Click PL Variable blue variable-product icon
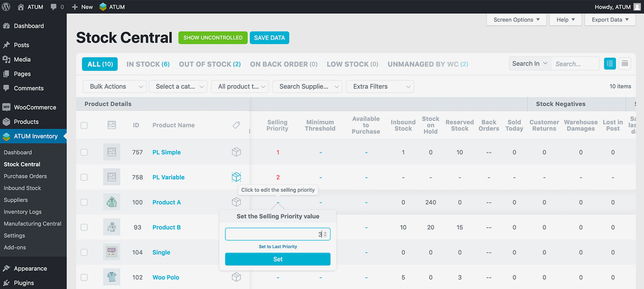This screenshot has width=644, height=289. coord(236,177)
